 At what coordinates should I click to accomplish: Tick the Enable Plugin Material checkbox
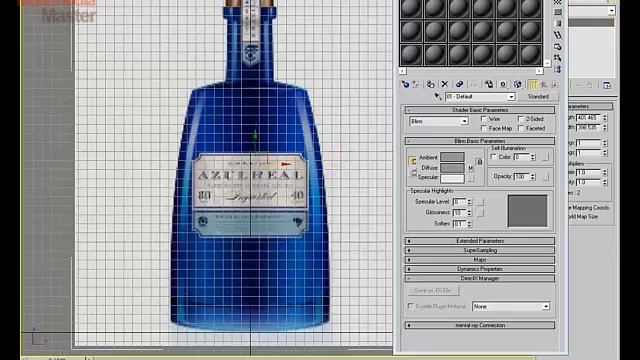pos(411,306)
